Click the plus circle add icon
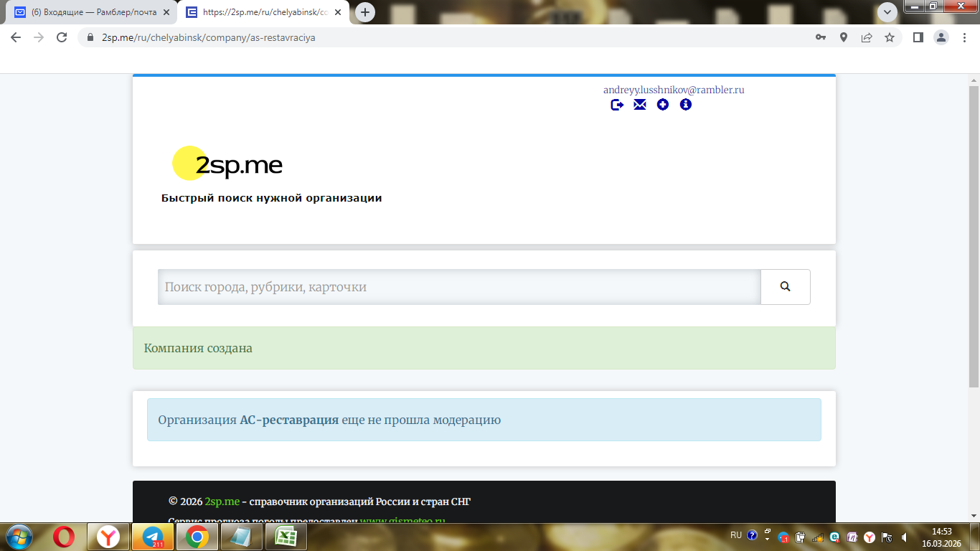 [663, 105]
